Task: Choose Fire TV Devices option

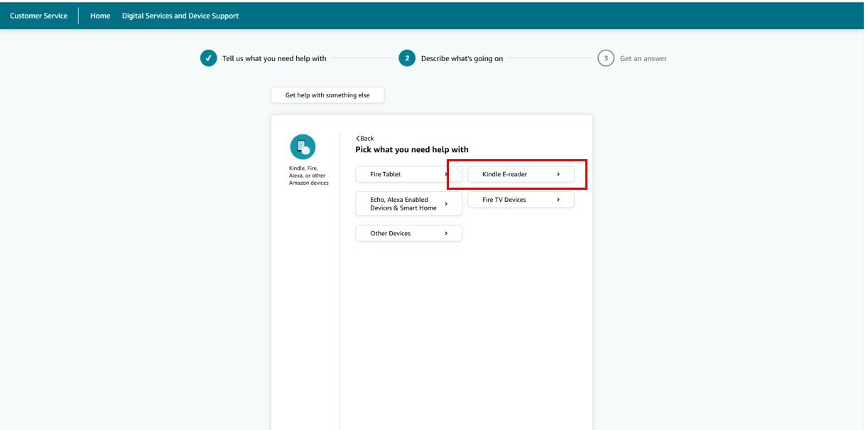Action: point(521,200)
